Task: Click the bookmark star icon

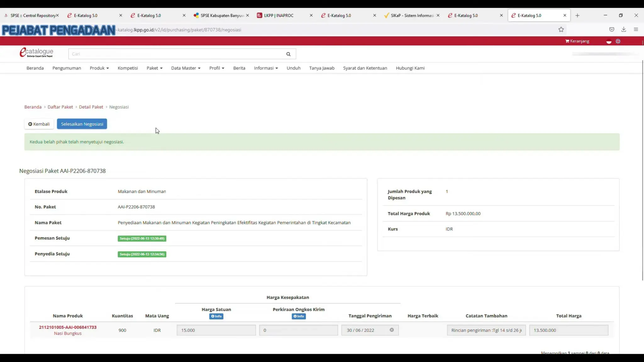Action: (x=561, y=30)
